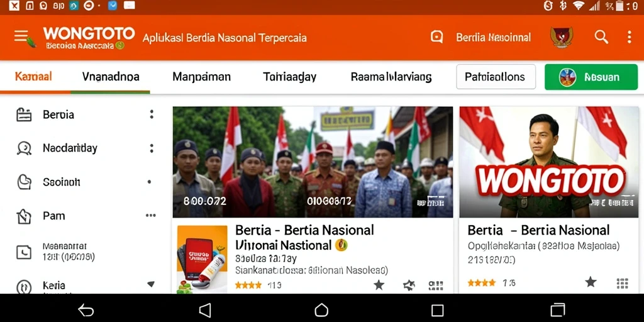
Task: Tap the WONGTOTO logo in the header
Action: [x=89, y=33]
